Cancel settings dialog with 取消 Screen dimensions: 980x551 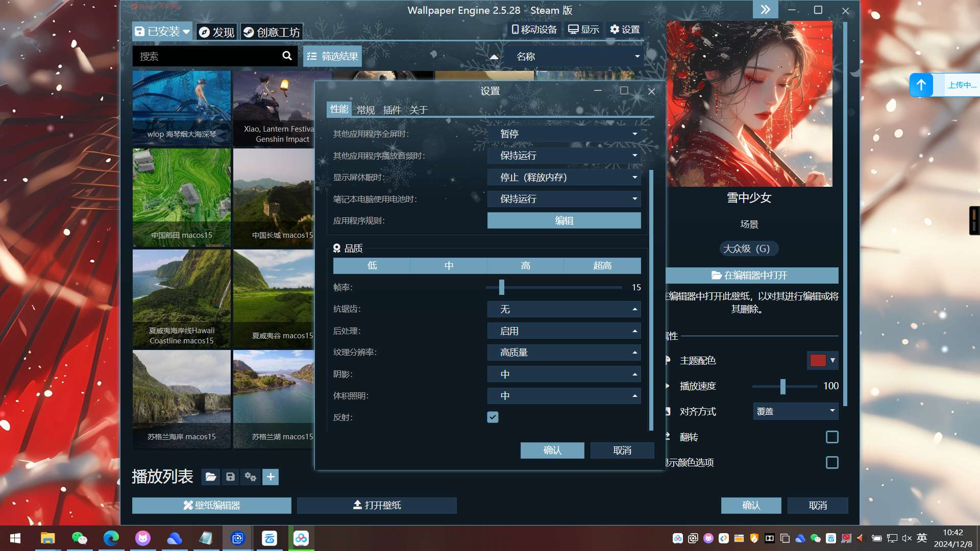(x=622, y=450)
